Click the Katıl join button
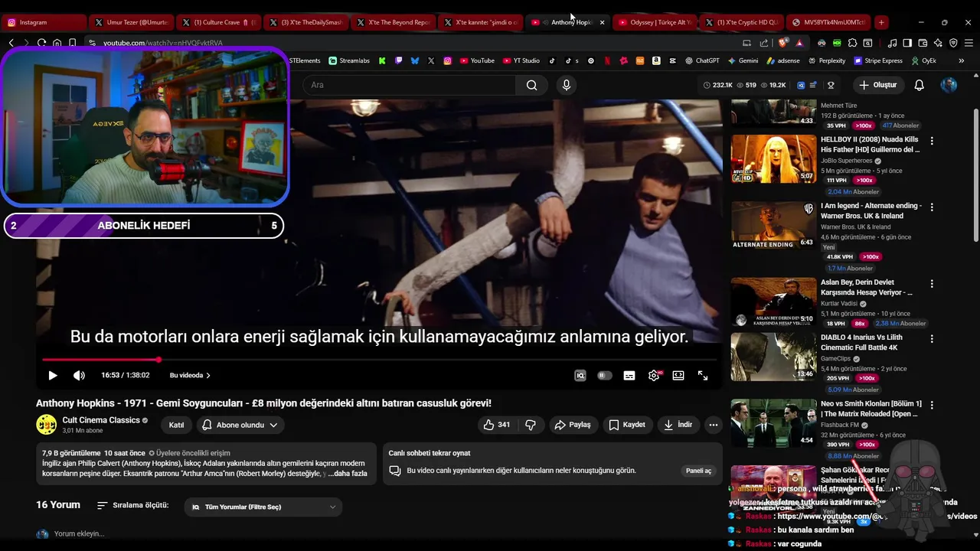Image resolution: width=980 pixels, height=551 pixels. [176, 425]
